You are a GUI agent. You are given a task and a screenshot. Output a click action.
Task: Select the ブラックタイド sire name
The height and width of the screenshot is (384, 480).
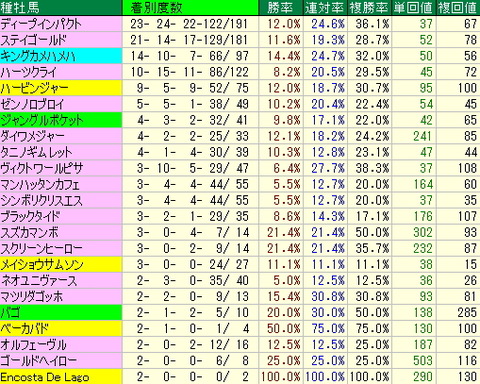[30, 216]
